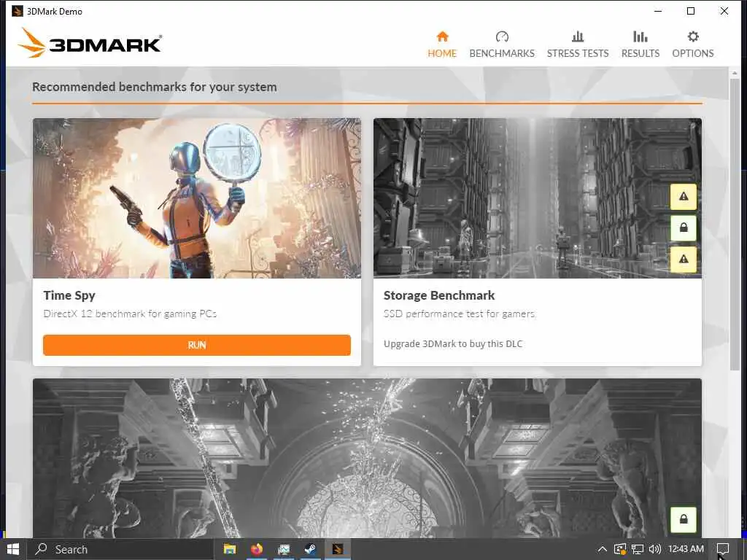The image size is (747, 560).
Task: Click the volume icon in system tray
Action: tap(655, 550)
